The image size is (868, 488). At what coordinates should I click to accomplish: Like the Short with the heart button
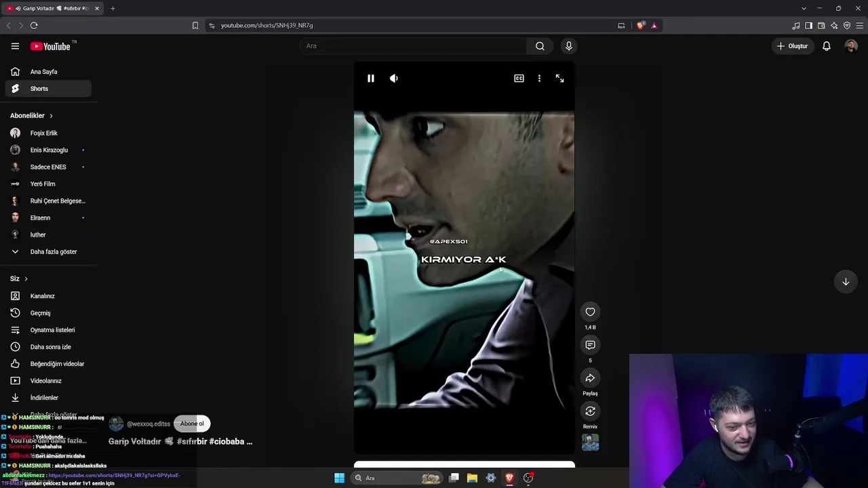point(590,312)
